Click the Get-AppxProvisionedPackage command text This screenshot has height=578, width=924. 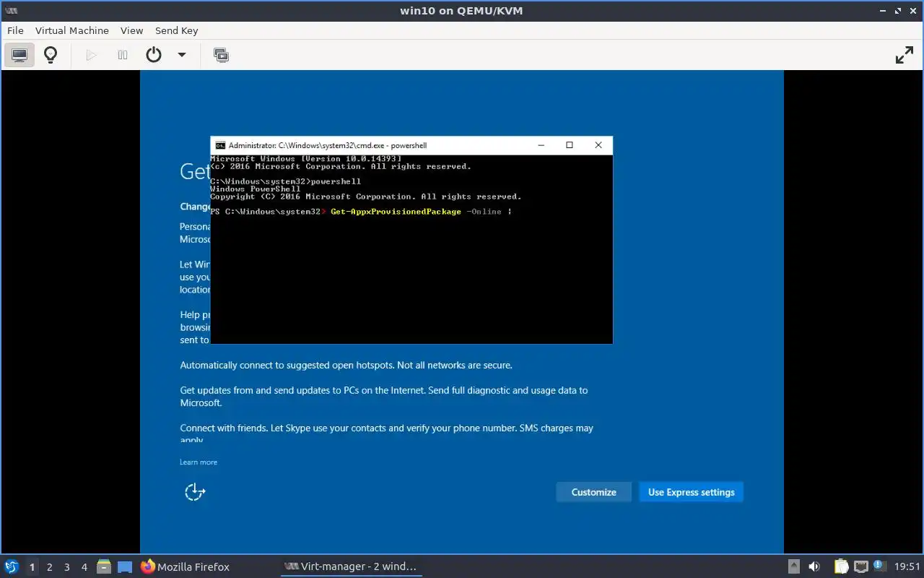coord(396,212)
